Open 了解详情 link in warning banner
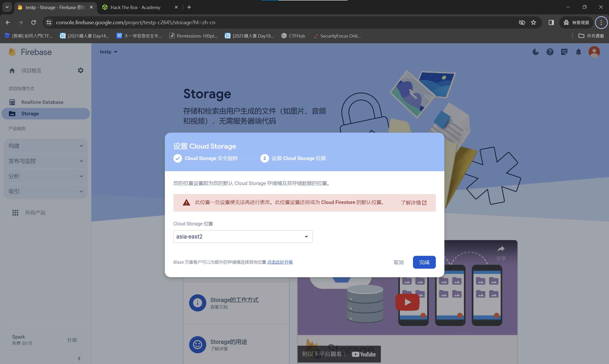This screenshot has width=609, height=364. click(x=413, y=203)
